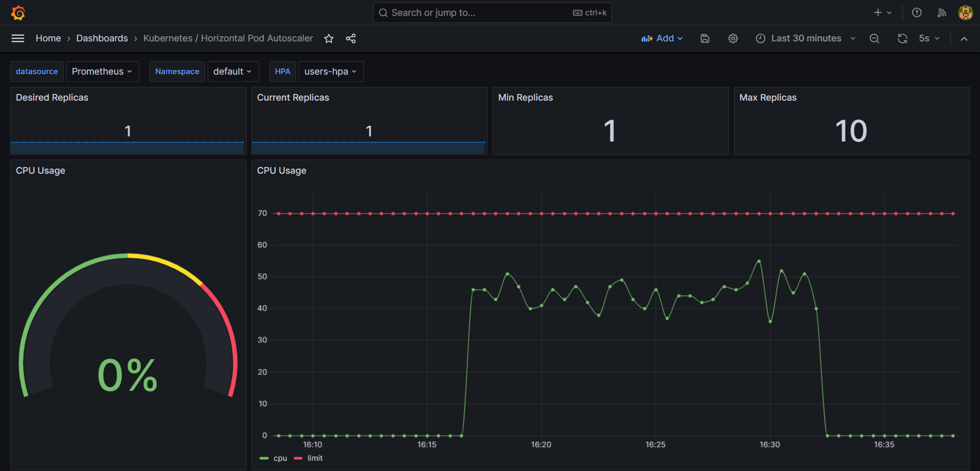980x471 pixels.
Task: Expand the Add panel dropdown
Action: [662, 38]
